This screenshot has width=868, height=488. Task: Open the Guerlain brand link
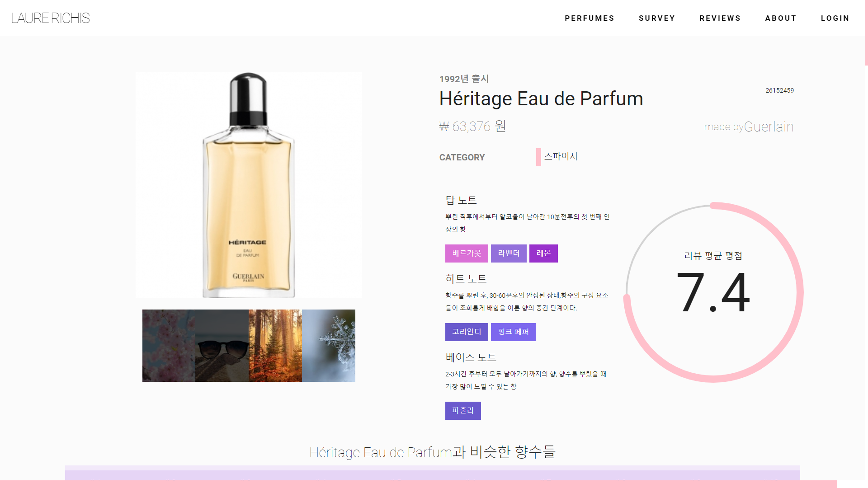(769, 127)
